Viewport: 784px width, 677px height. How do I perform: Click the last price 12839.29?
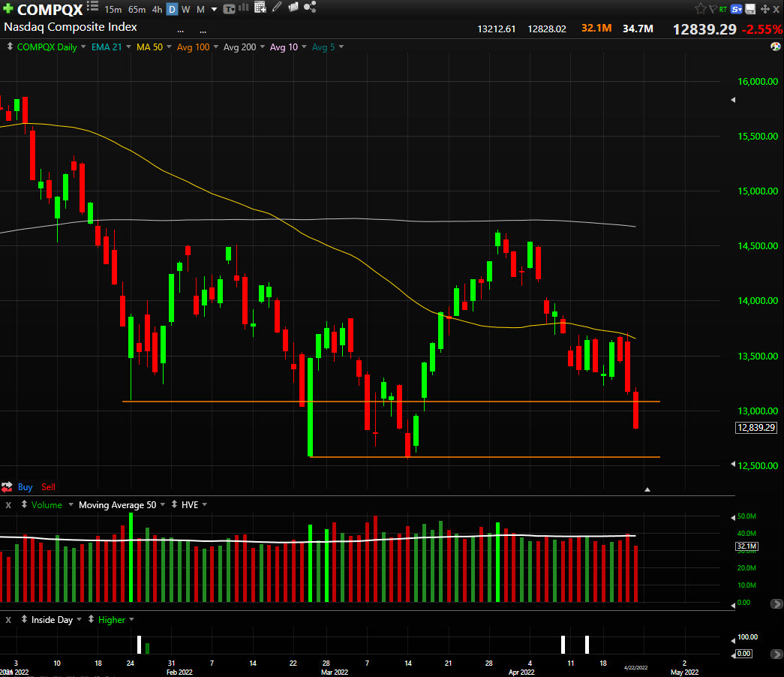click(x=704, y=29)
